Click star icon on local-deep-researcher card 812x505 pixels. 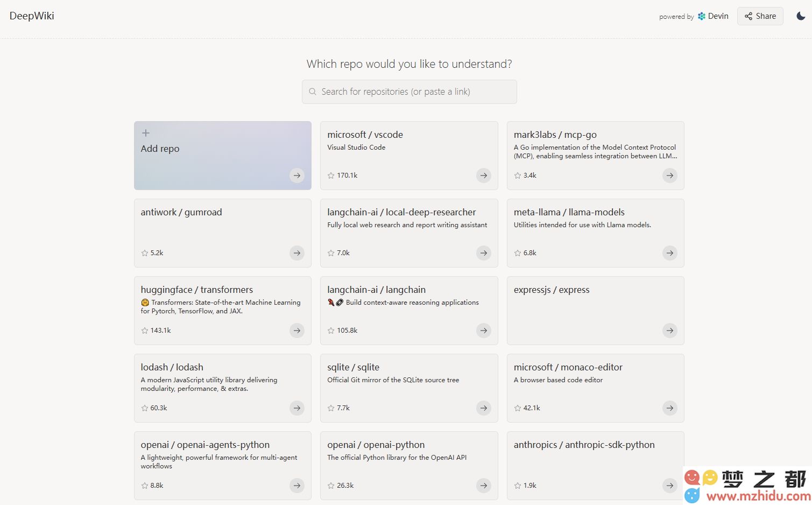point(331,253)
